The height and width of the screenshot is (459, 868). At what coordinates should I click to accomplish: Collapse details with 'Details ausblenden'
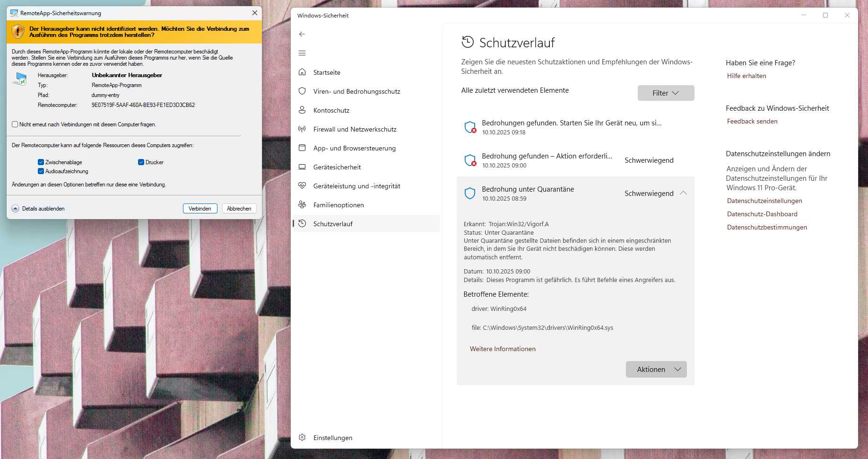pos(38,209)
